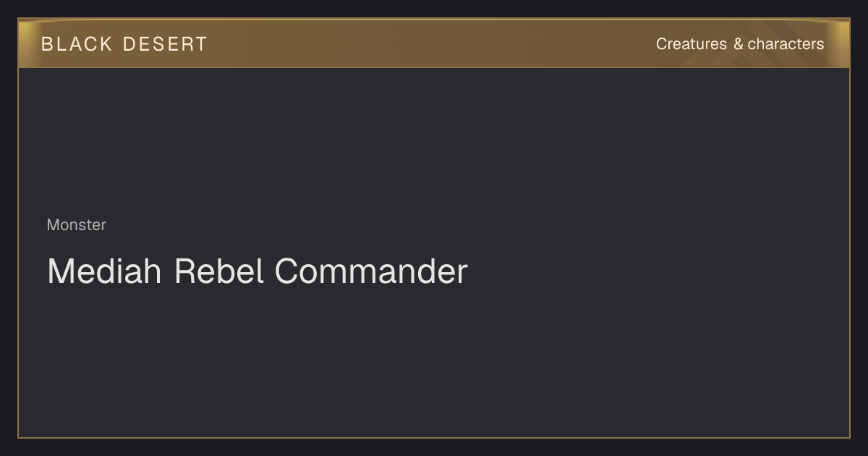This screenshot has width=868, height=456.
Task: Click the BLACK DESERT site title
Action: 124,44
